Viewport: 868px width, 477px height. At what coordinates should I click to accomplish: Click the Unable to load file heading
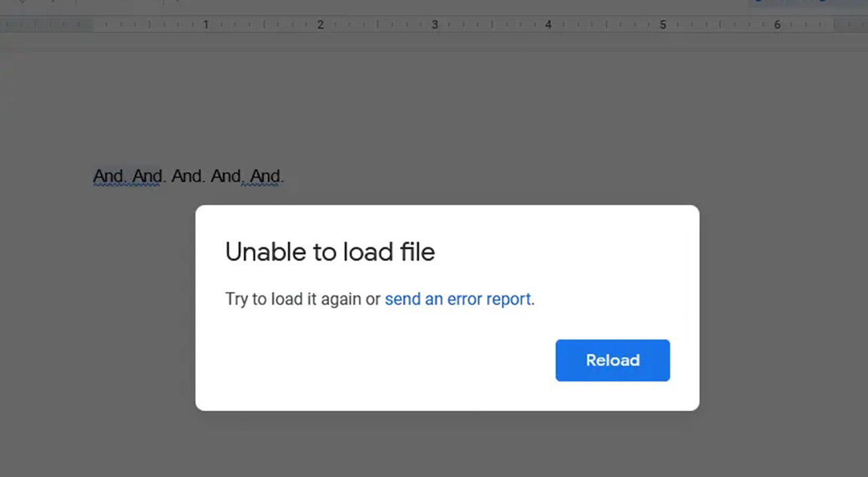pos(330,252)
